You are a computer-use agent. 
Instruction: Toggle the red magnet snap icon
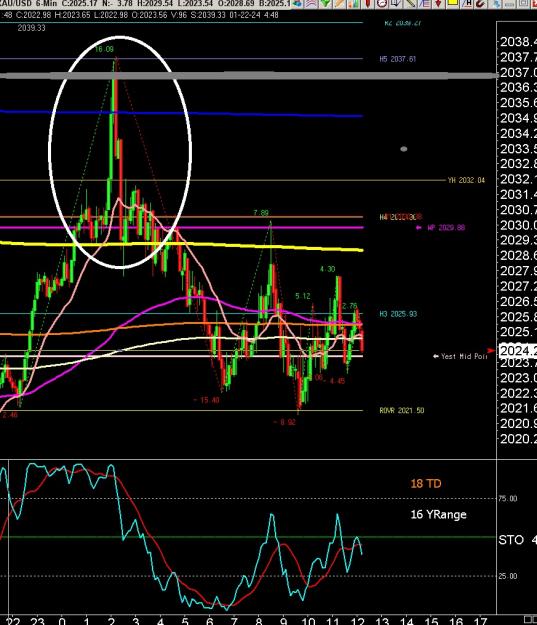point(481,4)
